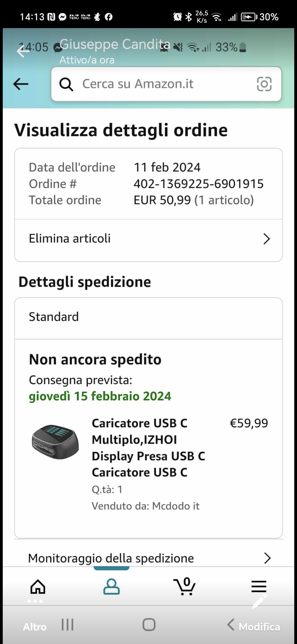Go back with Amazon back arrow

(21, 84)
